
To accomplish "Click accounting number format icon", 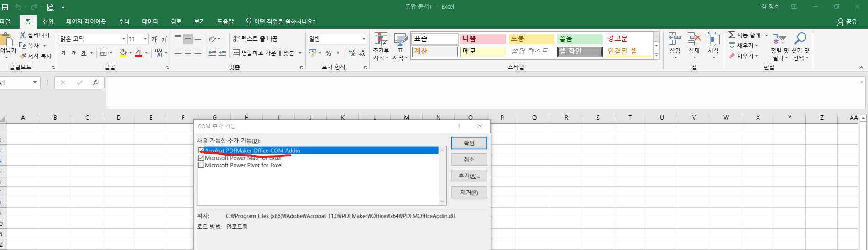I will pyautogui.click(x=313, y=53).
